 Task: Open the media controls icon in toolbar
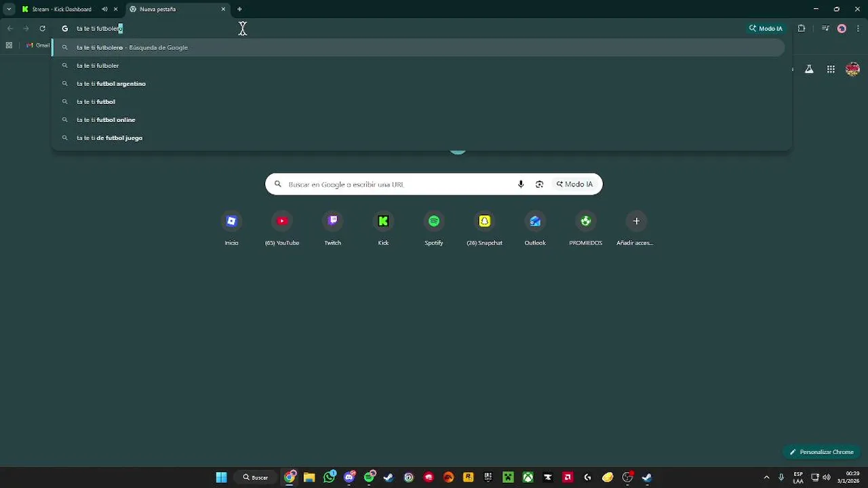pos(825,28)
